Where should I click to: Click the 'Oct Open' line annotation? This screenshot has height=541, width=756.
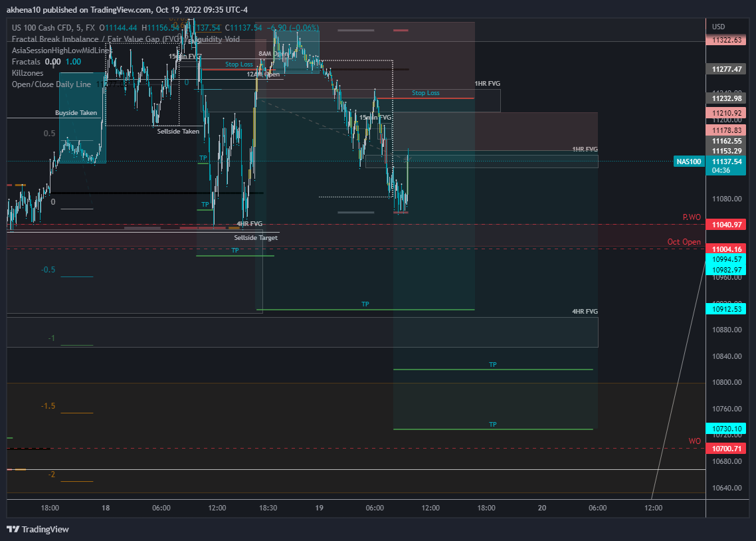(684, 242)
